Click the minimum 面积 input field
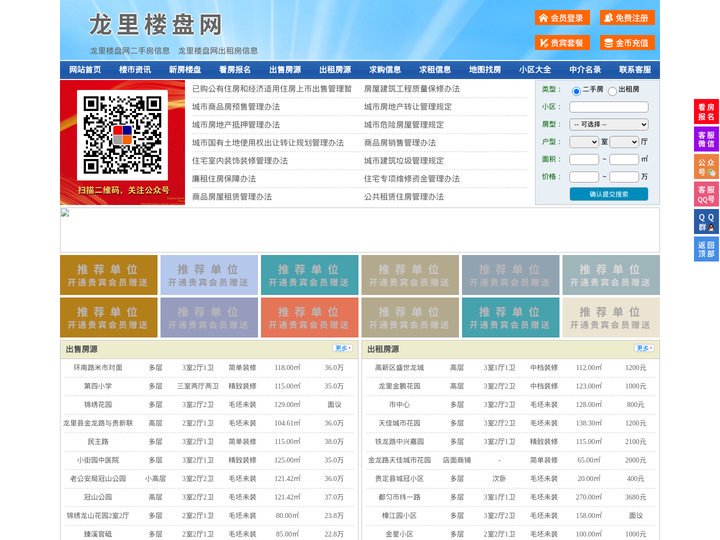This screenshot has width=720, height=540. pyautogui.click(x=584, y=159)
